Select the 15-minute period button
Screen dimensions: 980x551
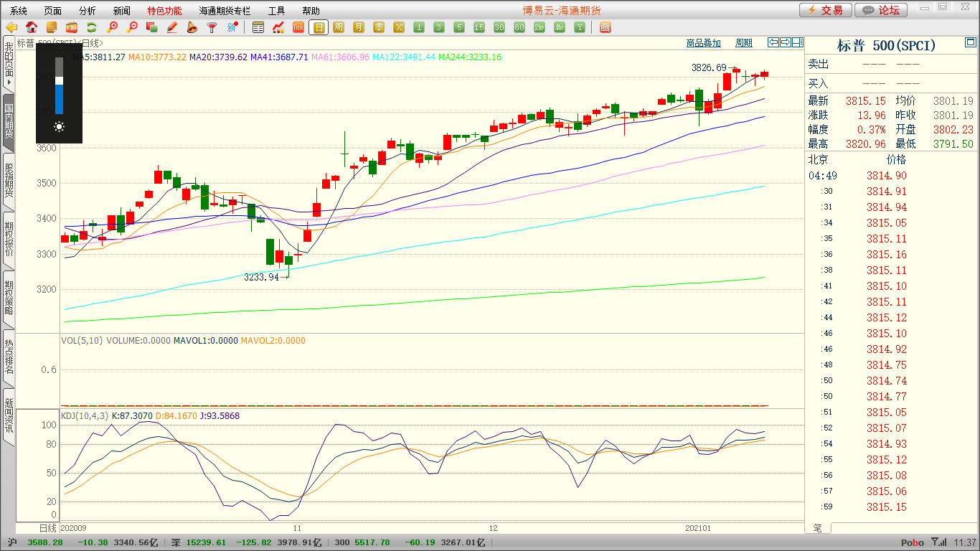point(479,28)
